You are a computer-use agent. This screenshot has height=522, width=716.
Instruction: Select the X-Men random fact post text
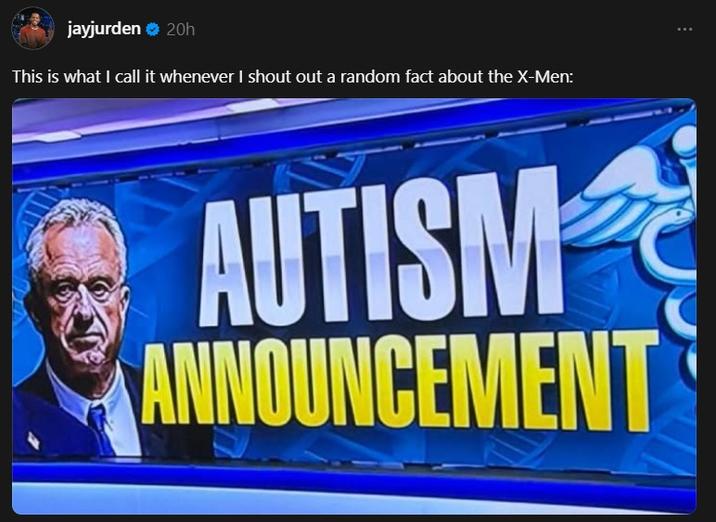click(292, 76)
